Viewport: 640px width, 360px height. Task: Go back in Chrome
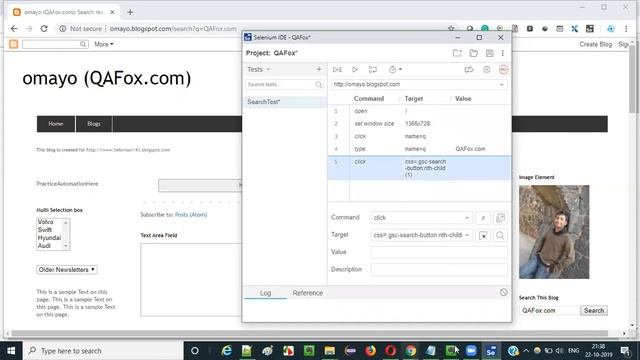pos(14,29)
